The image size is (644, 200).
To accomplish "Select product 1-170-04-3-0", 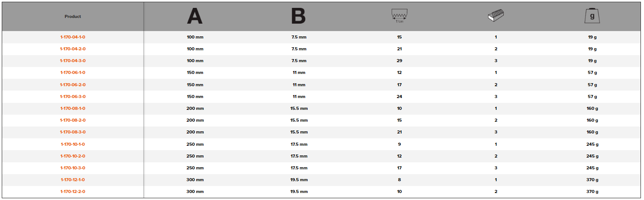I will pos(73,61).
